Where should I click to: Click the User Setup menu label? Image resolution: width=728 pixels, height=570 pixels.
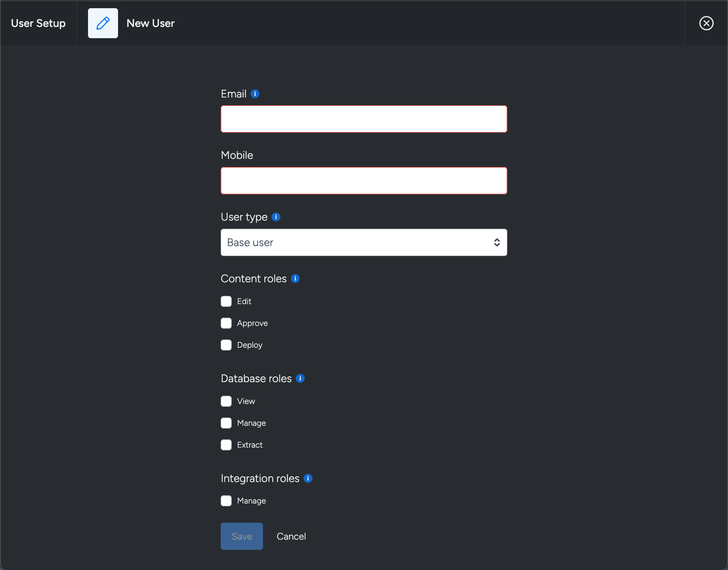pyautogui.click(x=39, y=24)
